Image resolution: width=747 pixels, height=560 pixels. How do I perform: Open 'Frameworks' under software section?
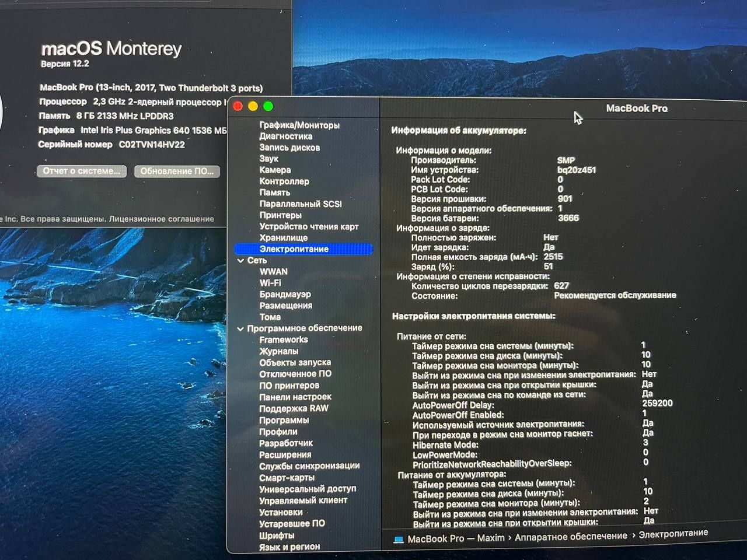(284, 340)
